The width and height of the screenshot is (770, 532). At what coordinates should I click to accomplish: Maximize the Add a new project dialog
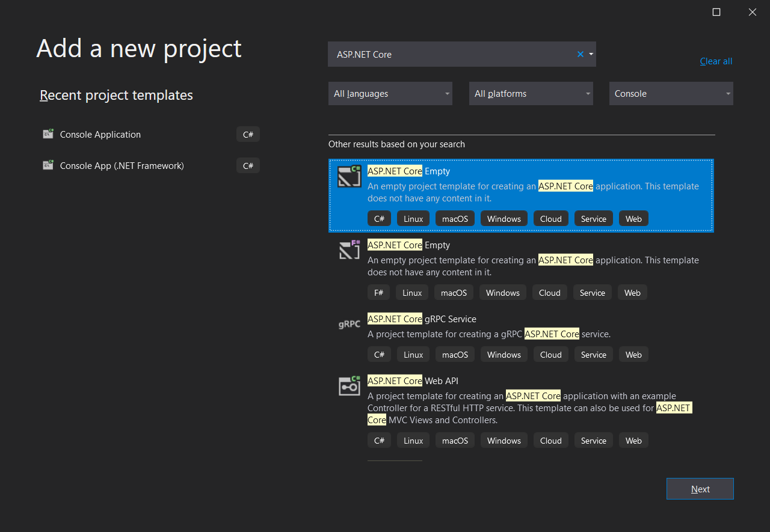(716, 12)
